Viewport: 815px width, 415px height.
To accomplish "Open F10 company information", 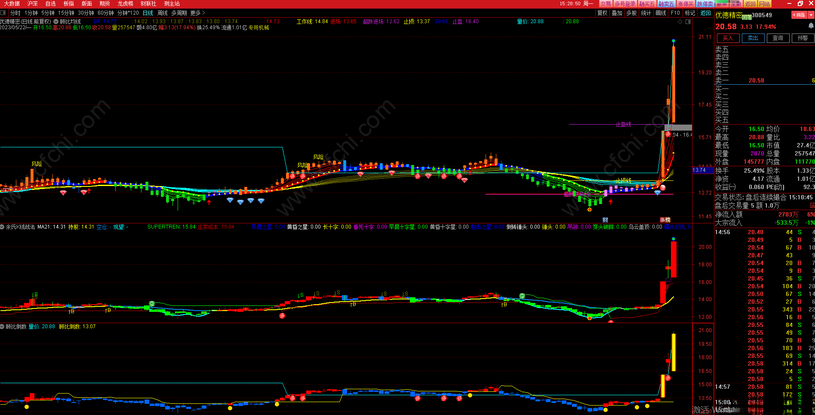I will point(676,13).
